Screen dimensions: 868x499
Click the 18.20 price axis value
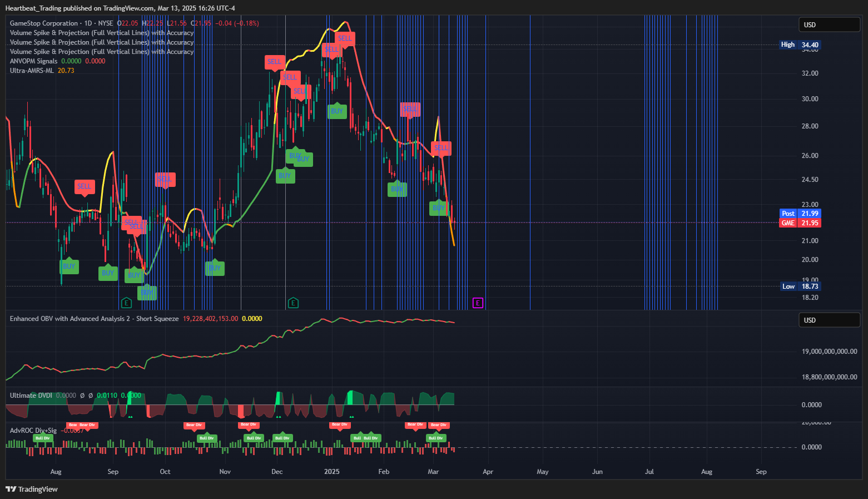(x=810, y=298)
